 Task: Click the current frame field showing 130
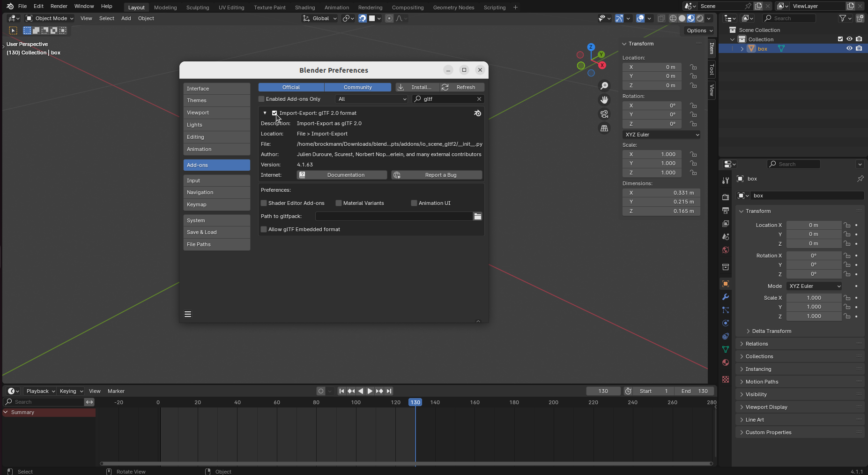click(x=603, y=391)
